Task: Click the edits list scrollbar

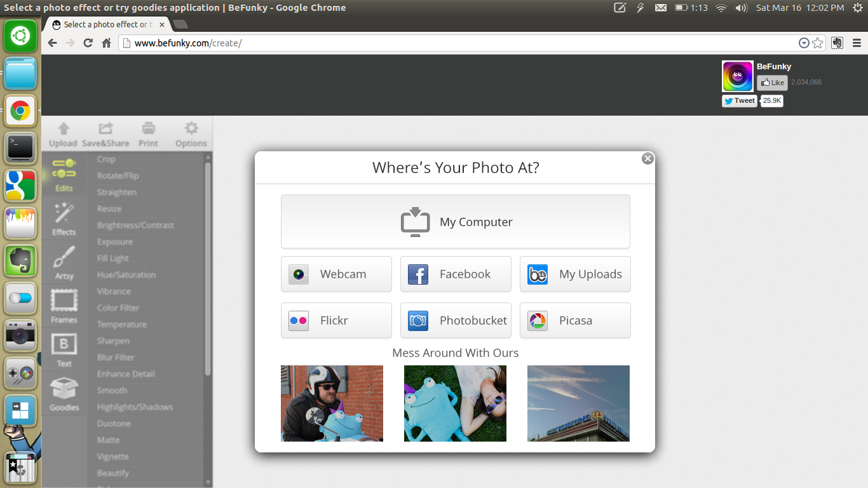Action: (208, 269)
